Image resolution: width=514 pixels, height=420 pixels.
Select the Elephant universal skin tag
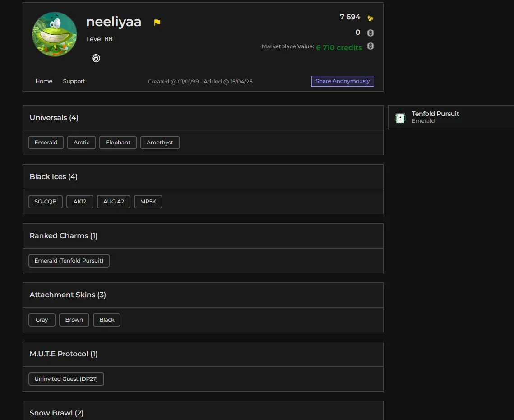pos(118,143)
